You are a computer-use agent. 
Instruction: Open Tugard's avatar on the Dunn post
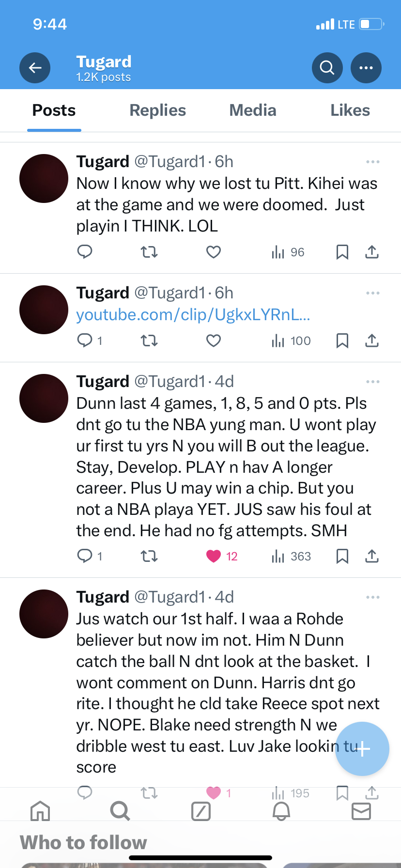click(x=44, y=398)
